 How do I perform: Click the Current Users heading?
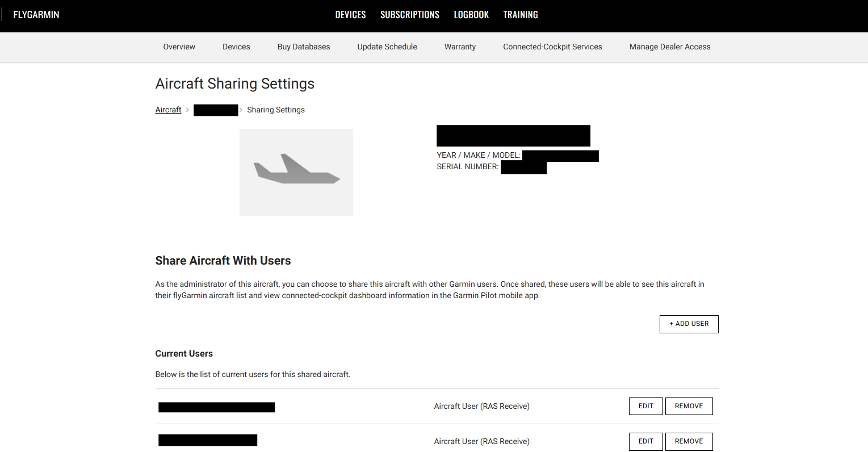tap(184, 354)
